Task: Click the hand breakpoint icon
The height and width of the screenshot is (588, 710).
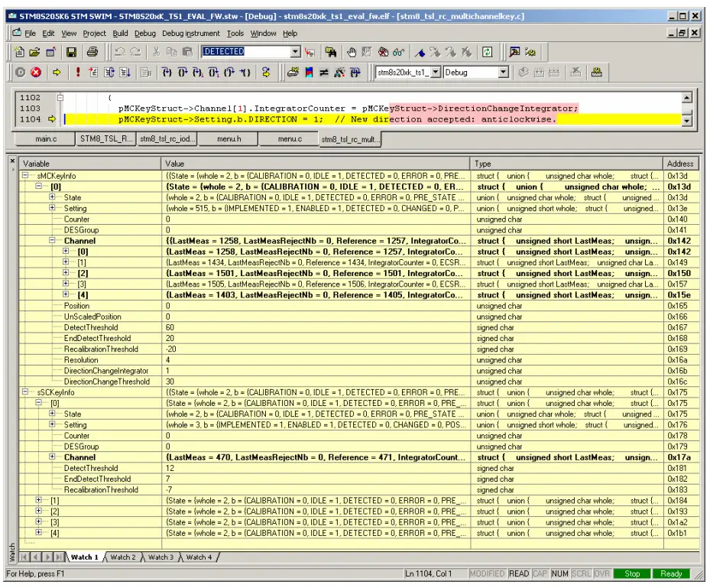Action: [x=352, y=52]
